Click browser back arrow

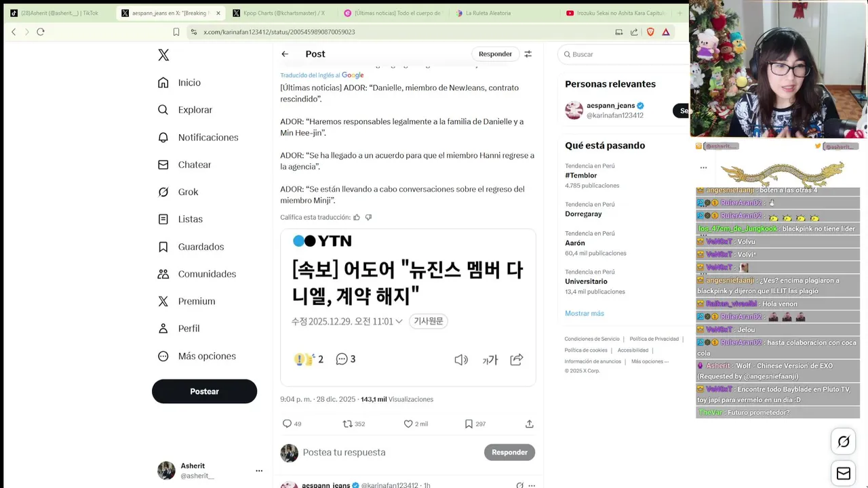click(x=14, y=32)
